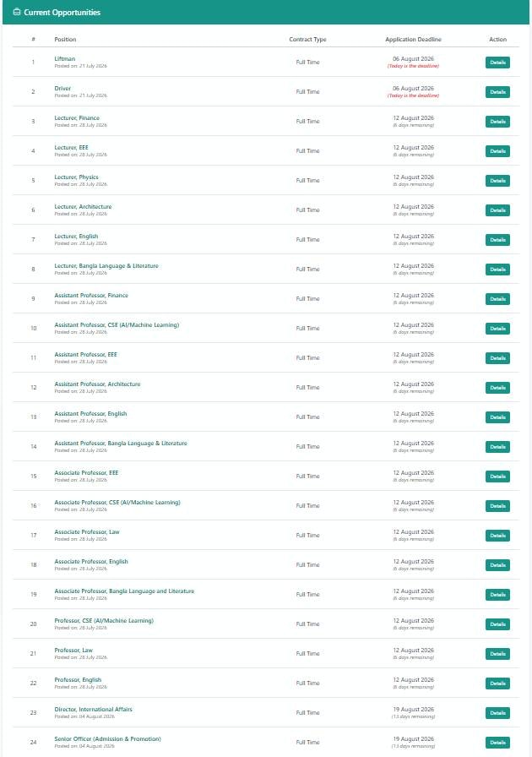Open Director, International Affairs posting
This screenshot has height=757, width=532.
93,710
